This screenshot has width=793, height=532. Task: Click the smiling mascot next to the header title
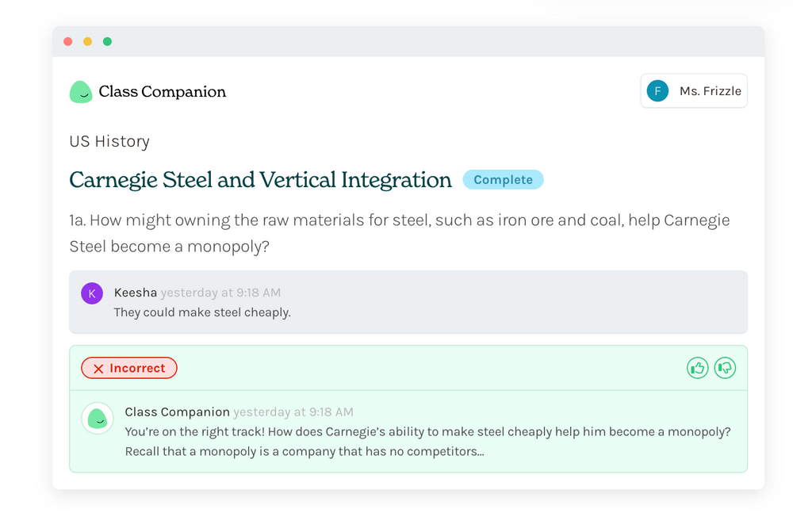tap(81, 91)
